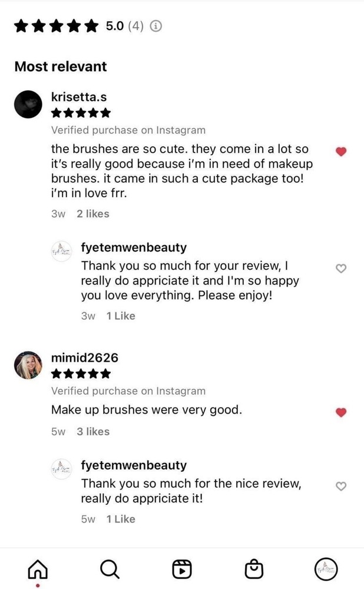Tap mimid2626 username
This screenshot has height=589, width=364.
[x=85, y=358]
